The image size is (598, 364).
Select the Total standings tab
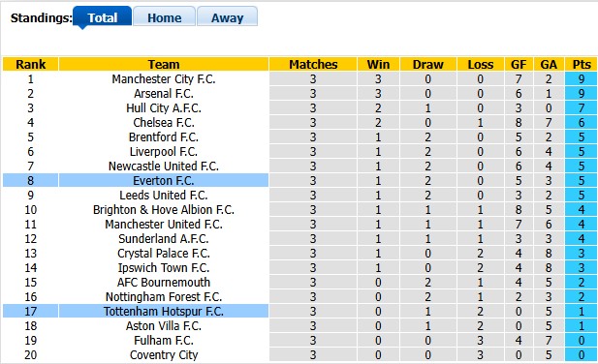point(102,17)
